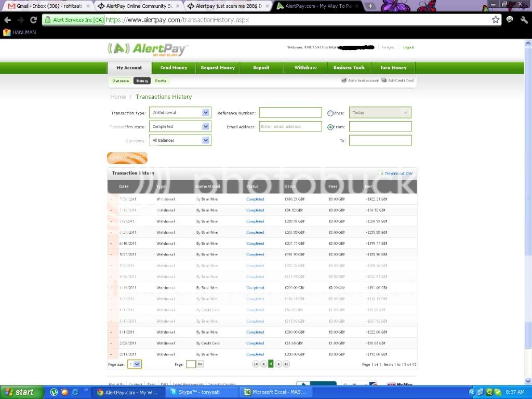Click the Logout link
This screenshot has height=399, width=532.
pyautogui.click(x=408, y=47)
